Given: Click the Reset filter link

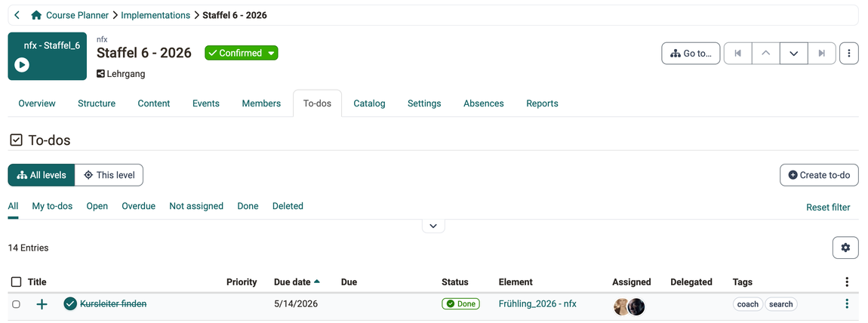Looking at the screenshot, I should point(828,208).
